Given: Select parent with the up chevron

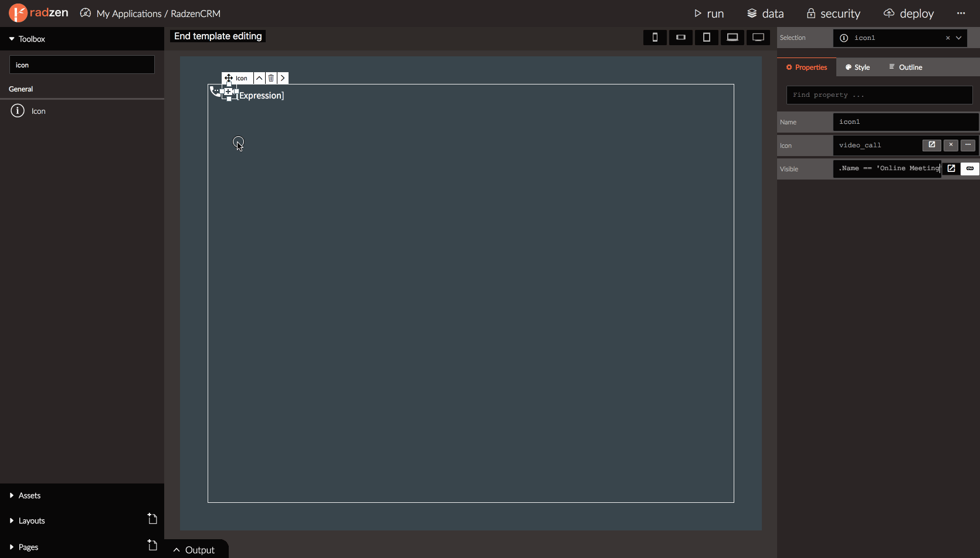Looking at the screenshot, I should (259, 78).
